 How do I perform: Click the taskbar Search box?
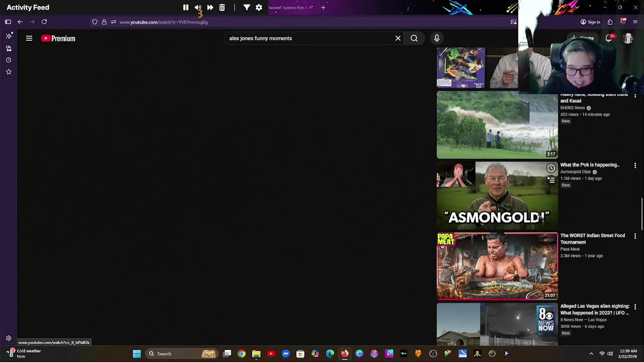(181, 353)
